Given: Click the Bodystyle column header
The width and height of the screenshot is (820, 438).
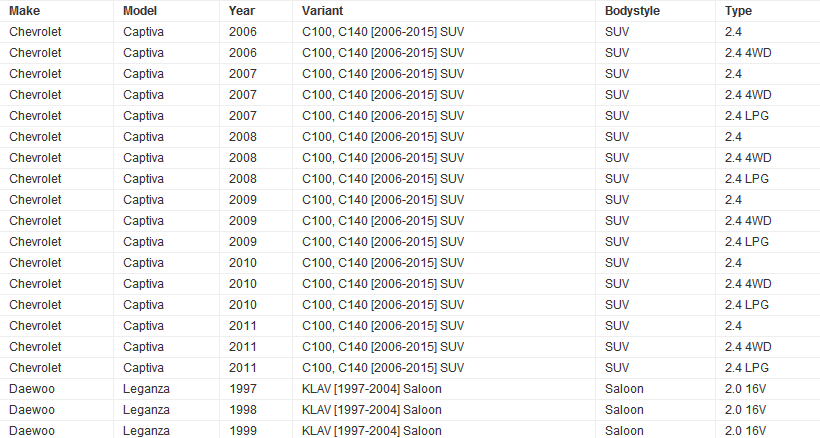Looking at the screenshot, I should (633, 11).
